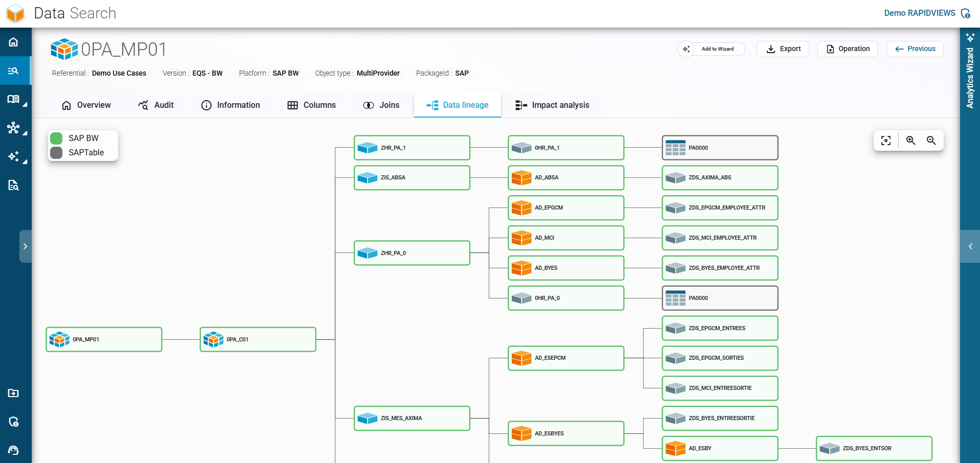Select the Data lineage tab
The height and width of the screenshot is (463, 980).
click(458, 105)
